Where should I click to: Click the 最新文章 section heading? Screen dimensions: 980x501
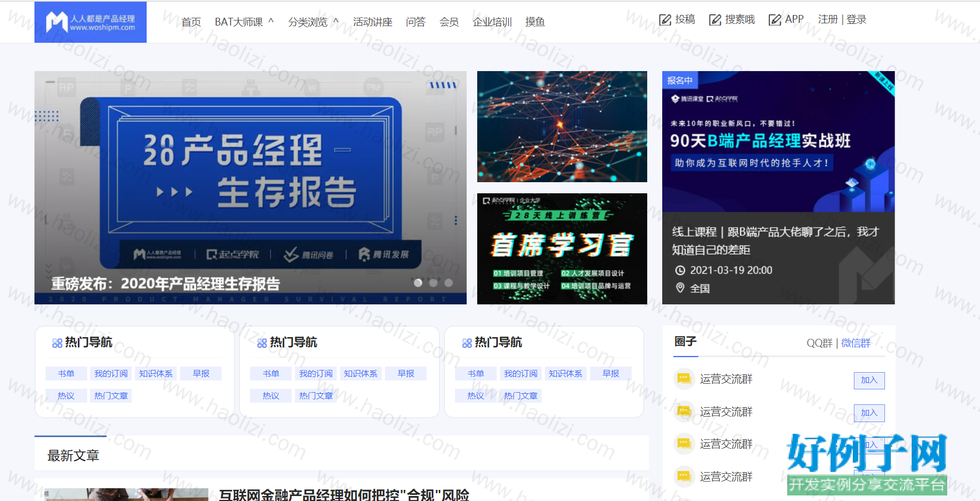coord(73,456)
